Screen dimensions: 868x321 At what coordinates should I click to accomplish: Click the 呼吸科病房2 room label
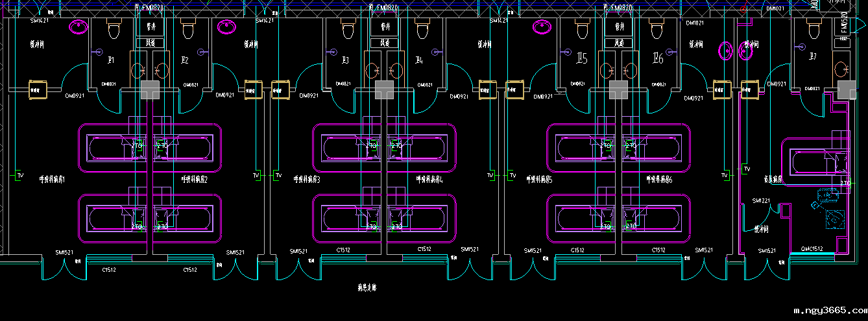(194, 179)
